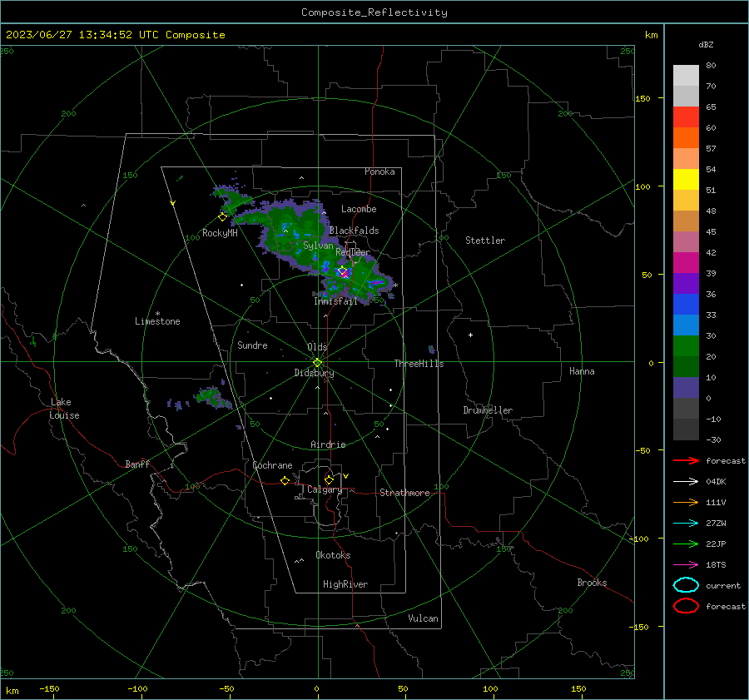Image resolution: width=749 pixels, height=700 pixels.
Task: Click the 65 dBZ red color swatch
Action: pyautogui.click(x=686, y=117)
